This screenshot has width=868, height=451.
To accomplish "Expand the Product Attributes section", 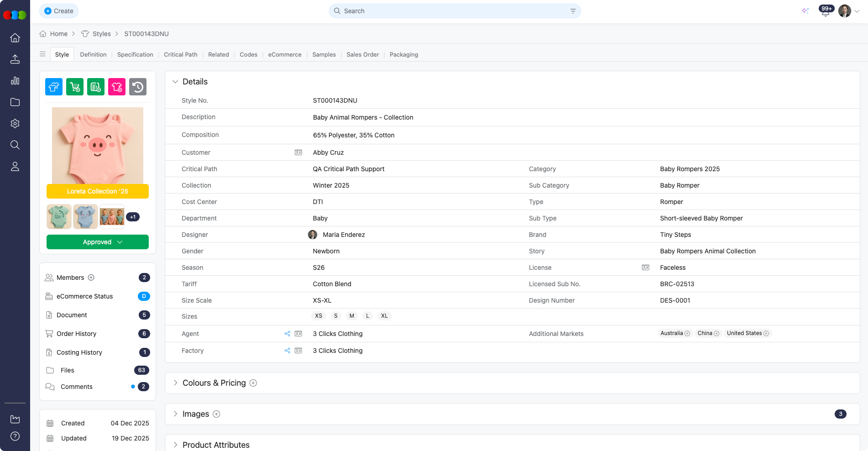I will pos(175,445).
